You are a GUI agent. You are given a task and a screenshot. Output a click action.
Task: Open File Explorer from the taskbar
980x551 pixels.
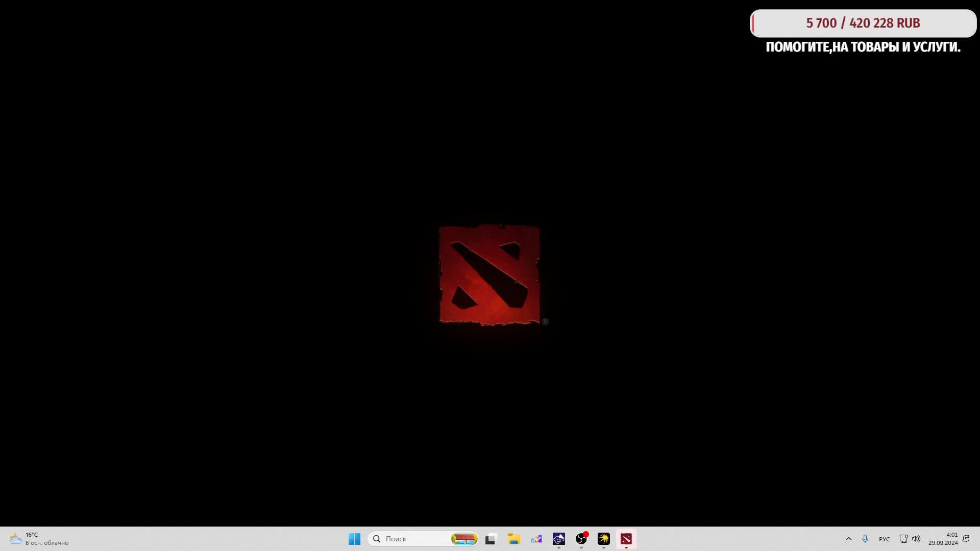click(513, 539)
